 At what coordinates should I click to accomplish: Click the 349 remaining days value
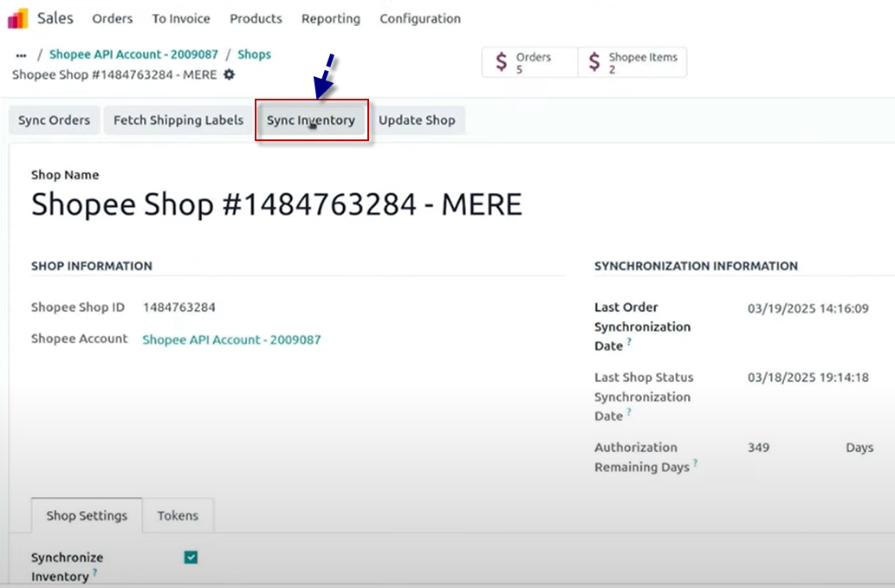pos(759,448)
